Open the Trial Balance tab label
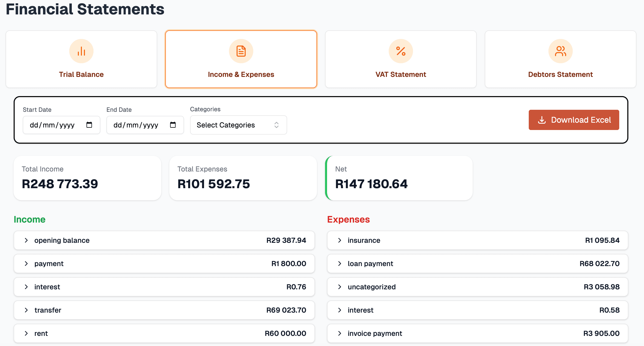This screenshot has height=346, width=644. (81, 74)
